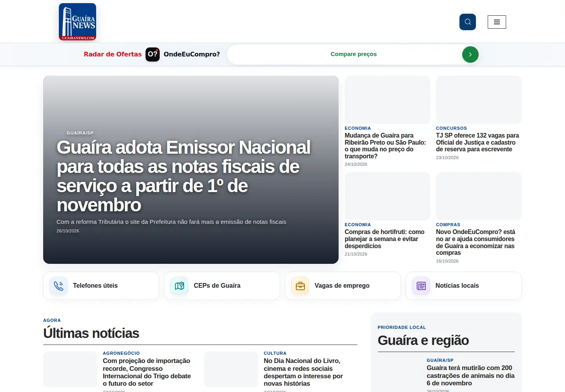Image resolution: width=565 pixels, height=392 pixels.
Task: Click the map icon for CEPs de Guaíra
Action: (x=179, y=286)
